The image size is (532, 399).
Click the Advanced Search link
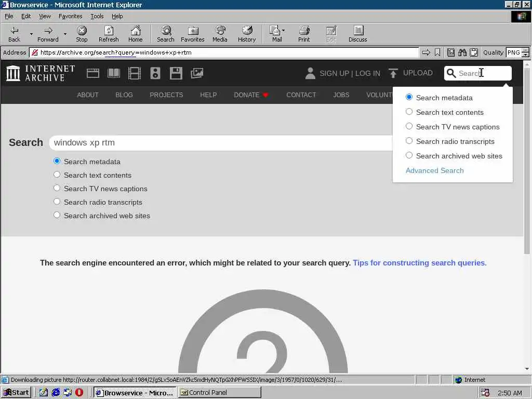pyautogui.click(x=435, y=170)
